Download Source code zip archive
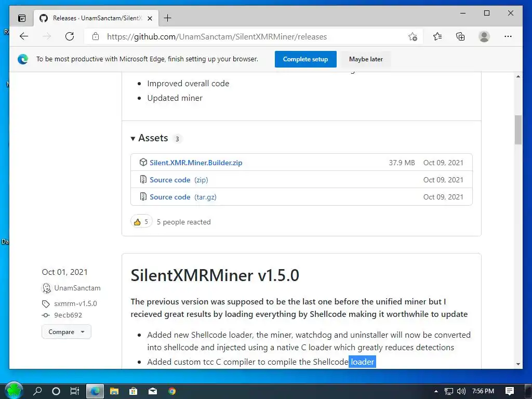This screenshot has height=399, width=532. (x=179, y=180)
